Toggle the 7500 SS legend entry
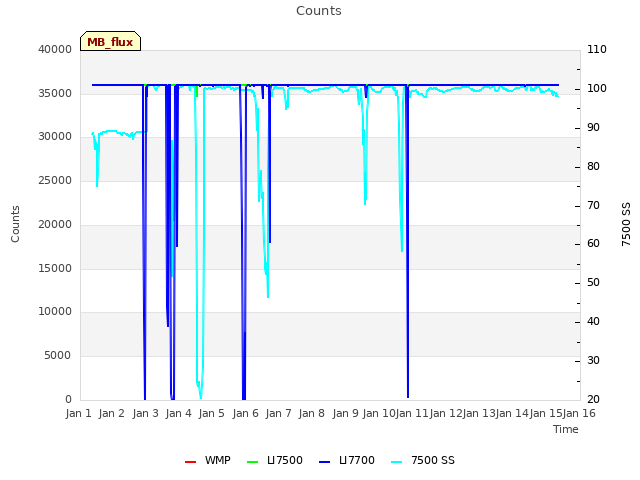This screenshot has width=640, height=480. tap(423, 460)
